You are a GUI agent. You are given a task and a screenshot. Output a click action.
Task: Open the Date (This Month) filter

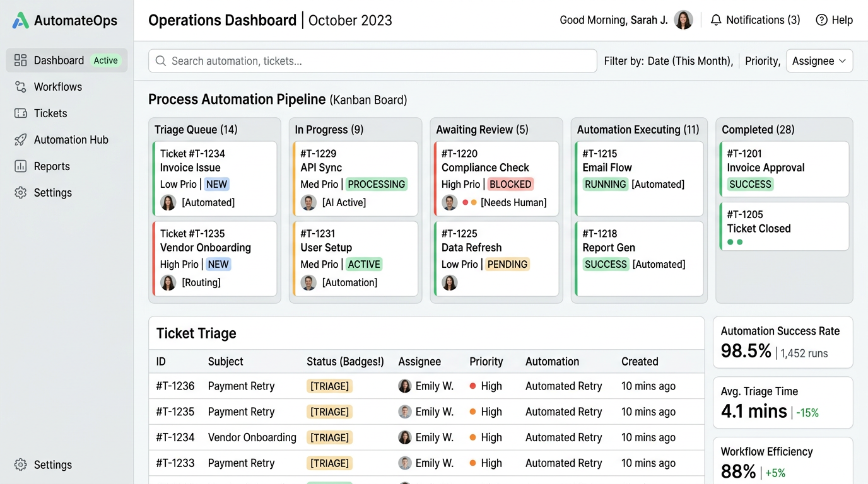(x=689, y=61)
